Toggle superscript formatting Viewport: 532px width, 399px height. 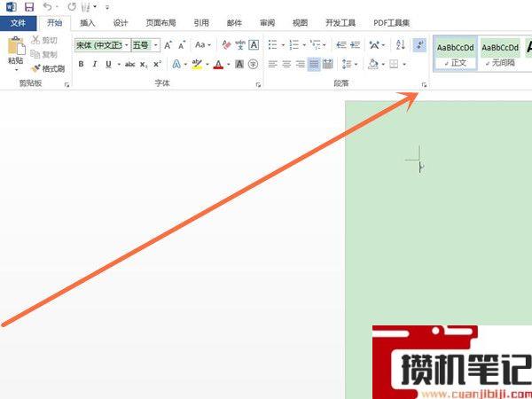point(157,64)
